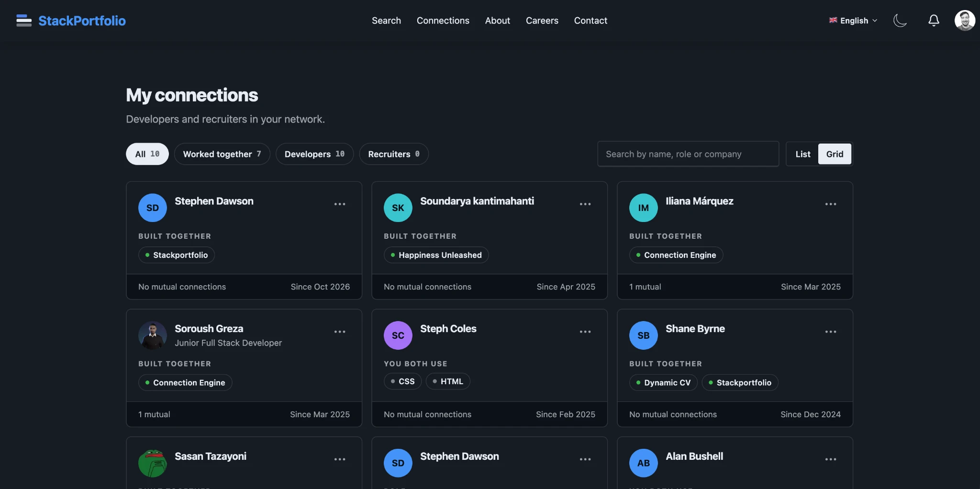Click Iliana Márquez's Connection Engine tag
Viewport: 980px width, 489px height.
point(676,255)
